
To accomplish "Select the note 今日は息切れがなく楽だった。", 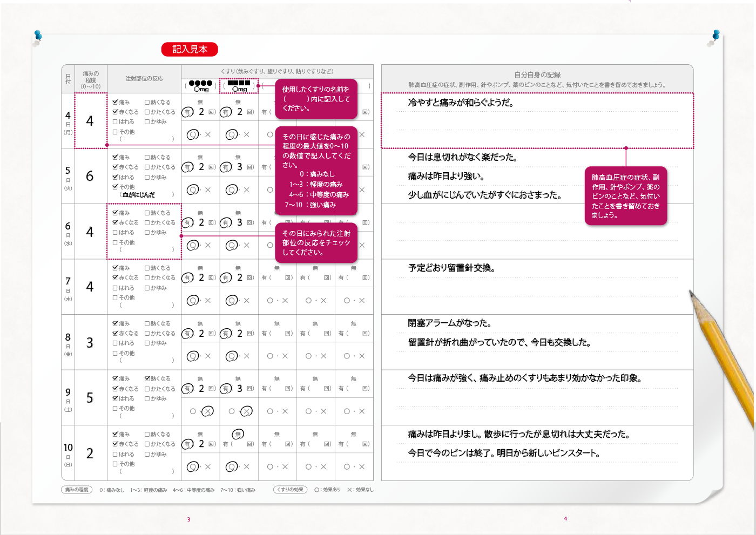I will (463, 158).
